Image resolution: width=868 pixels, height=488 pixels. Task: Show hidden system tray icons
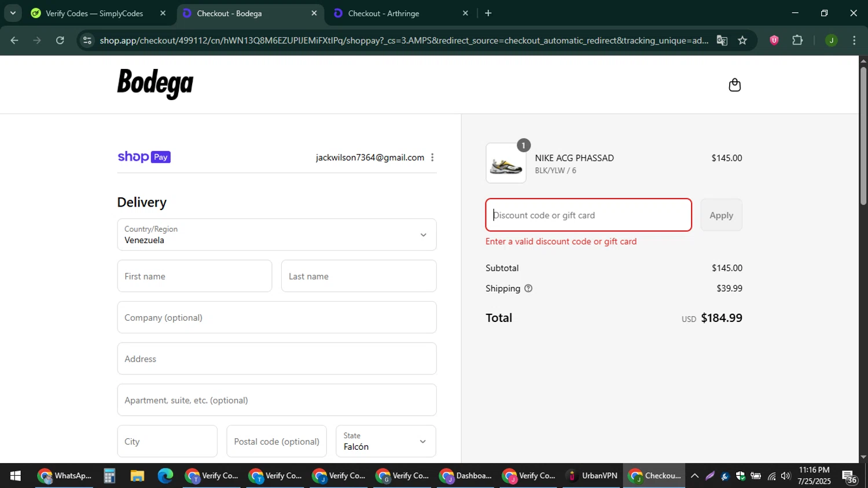695,476
